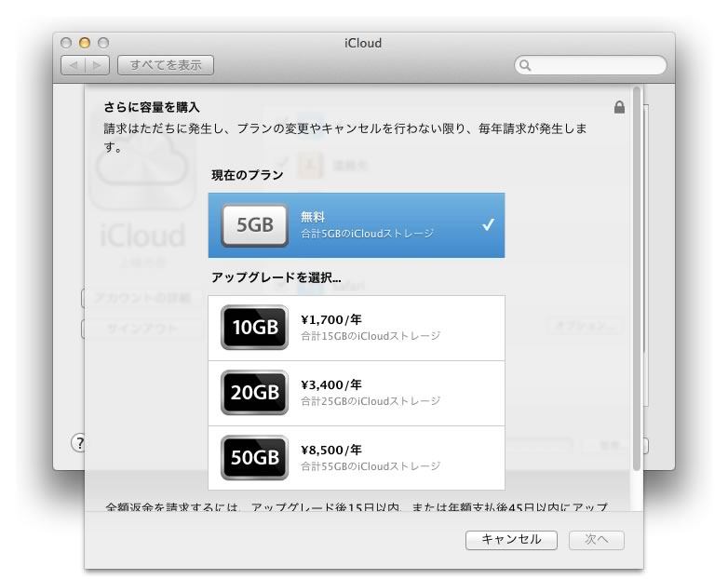Image resolution: width=728 pixels, height=579 pixels.
Task: Click the アップグレードを選択... label
Action: click(276, 277)
